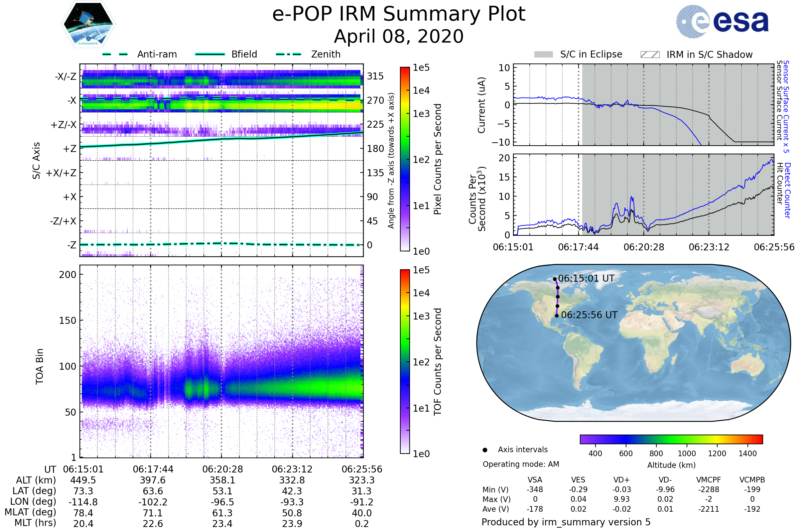Image resolution: width=798 pixels, height=532 pixels.
Task: Click the VMCPF column header in voltage table
Action: [x=709, y=480]
